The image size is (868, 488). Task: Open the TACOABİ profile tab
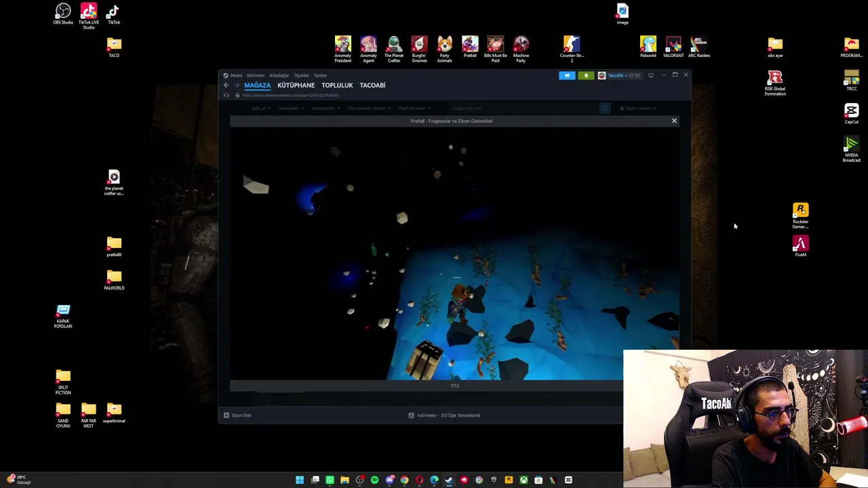(372, 85)
